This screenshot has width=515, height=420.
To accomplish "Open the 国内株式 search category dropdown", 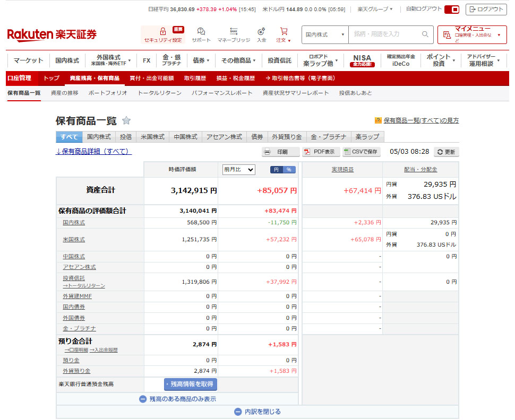I will (325, 34).
